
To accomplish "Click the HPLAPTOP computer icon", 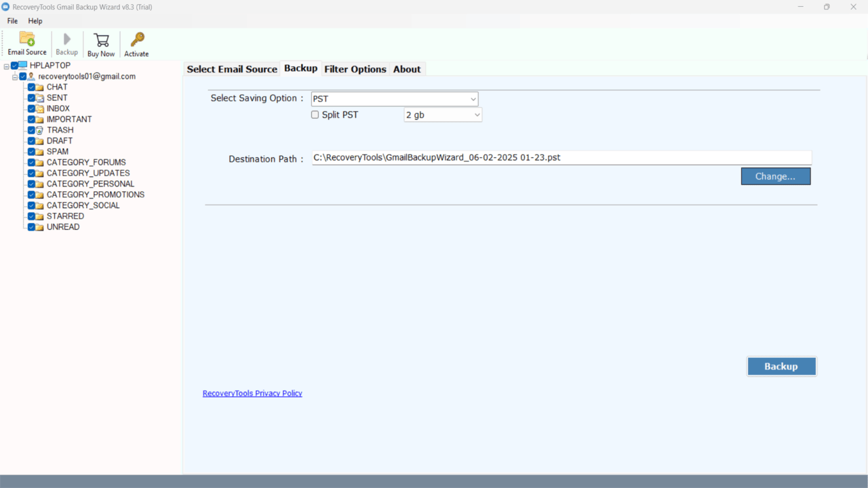I will [x=23, y=66].
